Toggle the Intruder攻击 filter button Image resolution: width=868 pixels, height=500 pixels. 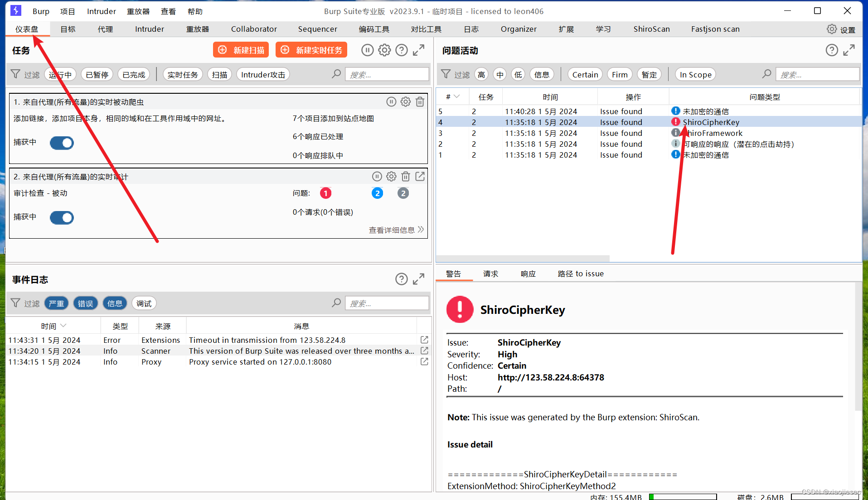point(263,75)
